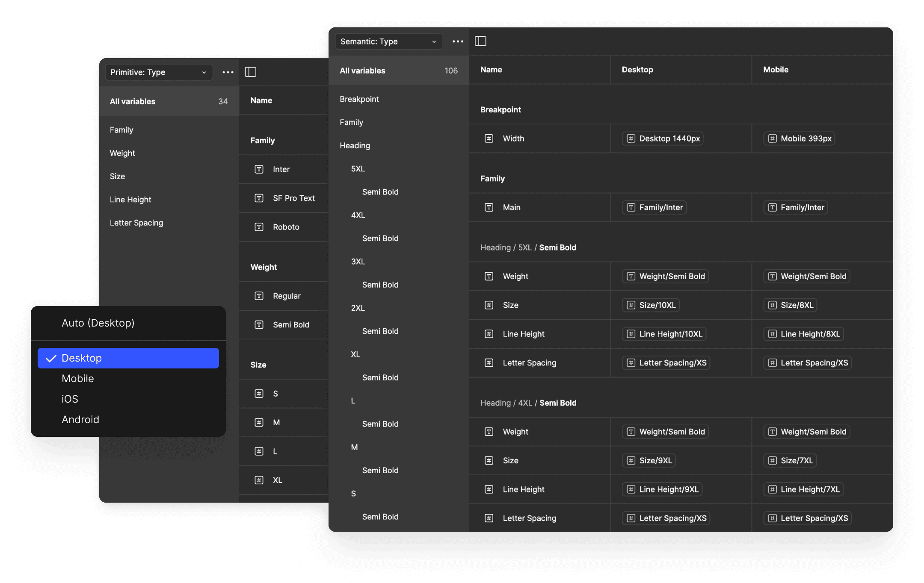Image resolution: width=924 pixels, height=583 pixels.
Task: Choose Mobile in the mode menu
Action: (78, 379)
